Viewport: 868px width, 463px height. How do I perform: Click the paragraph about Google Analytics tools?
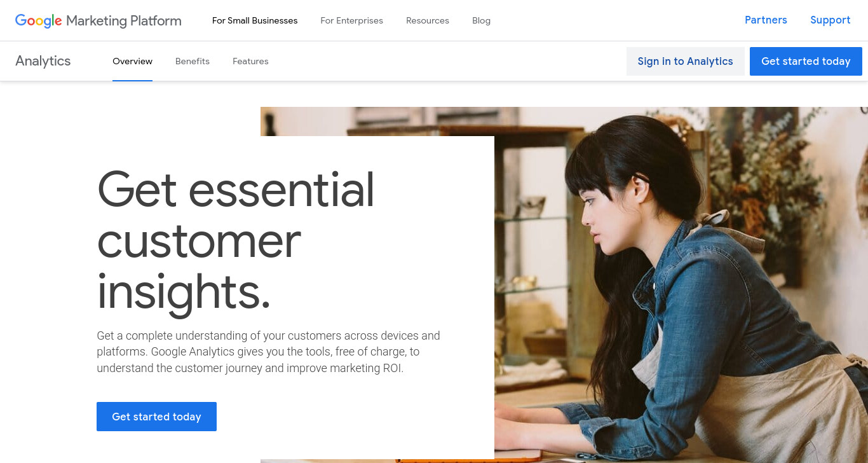click(268, 352)
